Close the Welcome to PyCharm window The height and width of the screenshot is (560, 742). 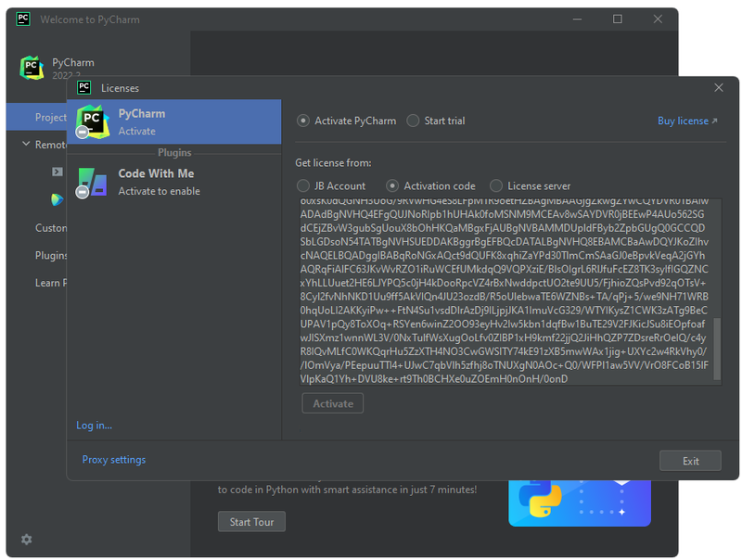(x=658, y=19)
